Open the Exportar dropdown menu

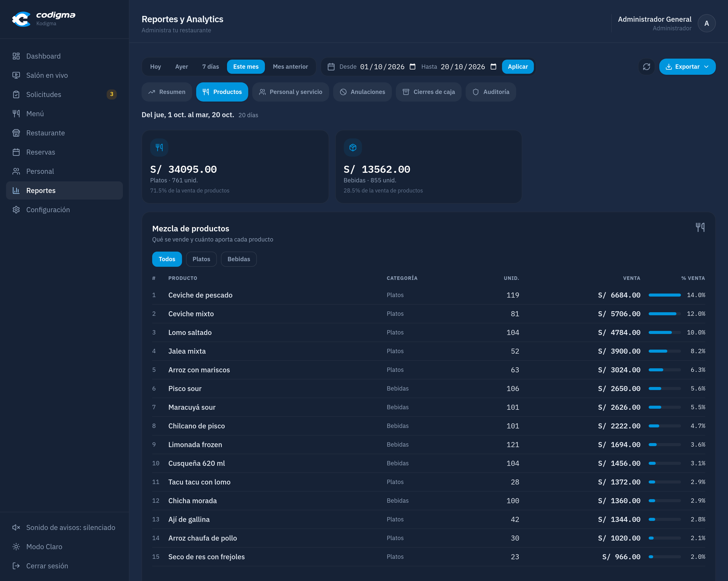[x=687, y=67]
